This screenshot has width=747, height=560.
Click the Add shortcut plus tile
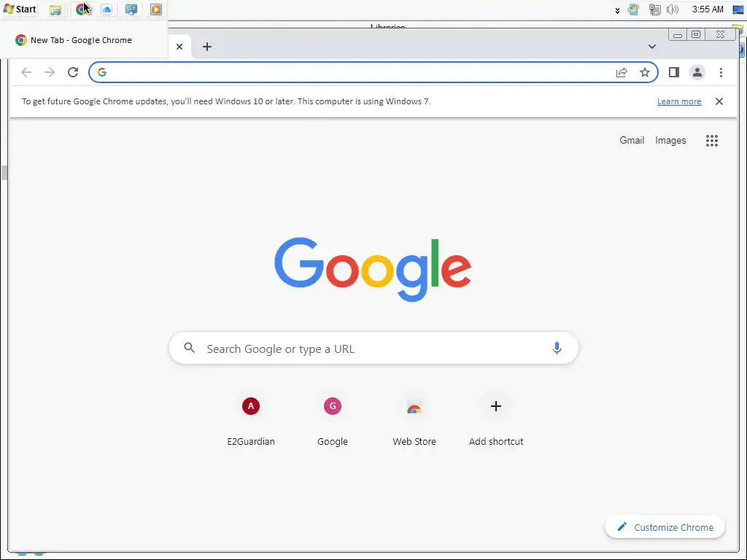(496, 421)
